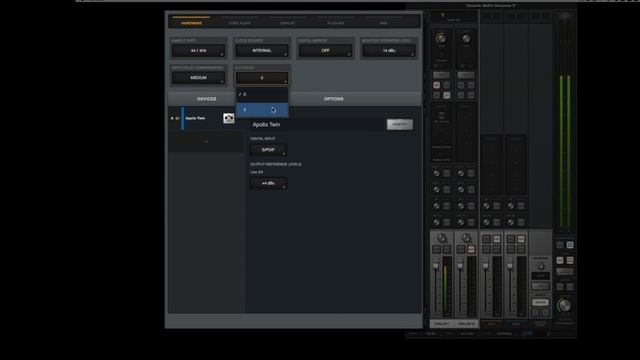
Task: Open the MIDI settings tab
Action: point(383,23)
